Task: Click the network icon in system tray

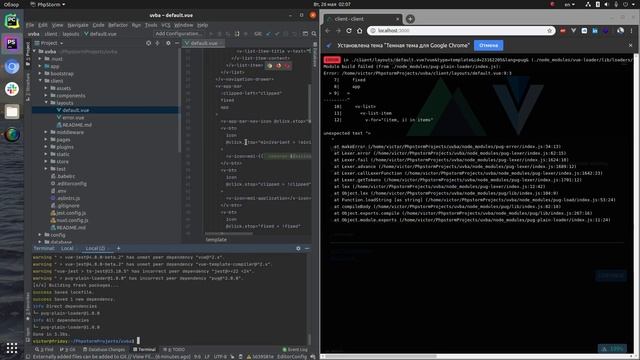Action: point(588,4)
